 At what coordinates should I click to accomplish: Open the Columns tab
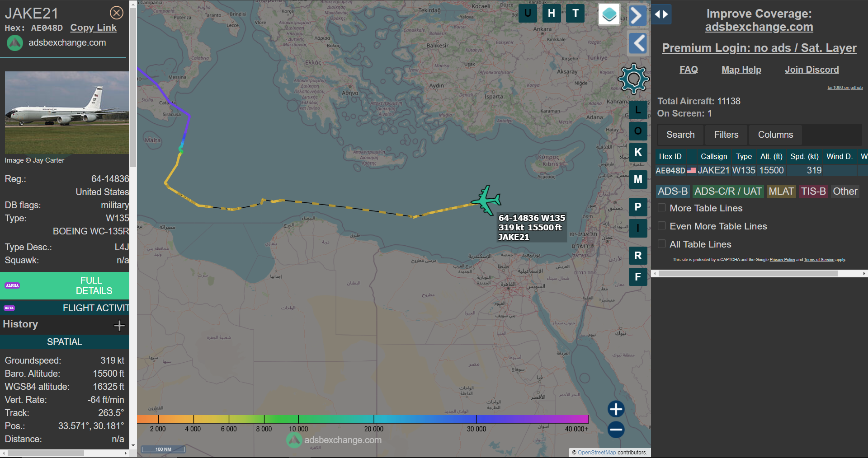[x=775, y=135]
